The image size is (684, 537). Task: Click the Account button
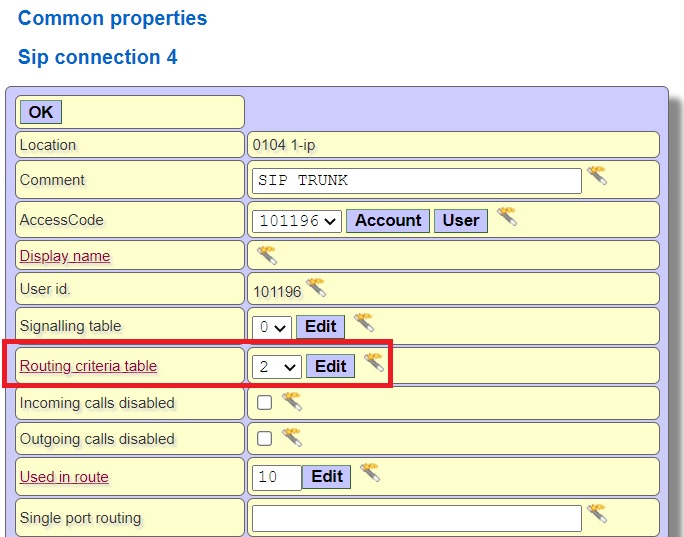pyautogui.click(x=388, y=220)
